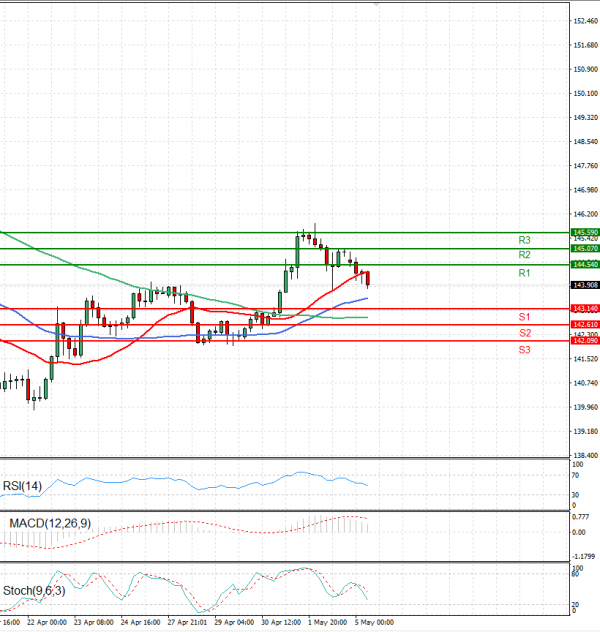Screen dimensions: 600x632
Task: Select the S1 support label
Action: pos(524,317)
